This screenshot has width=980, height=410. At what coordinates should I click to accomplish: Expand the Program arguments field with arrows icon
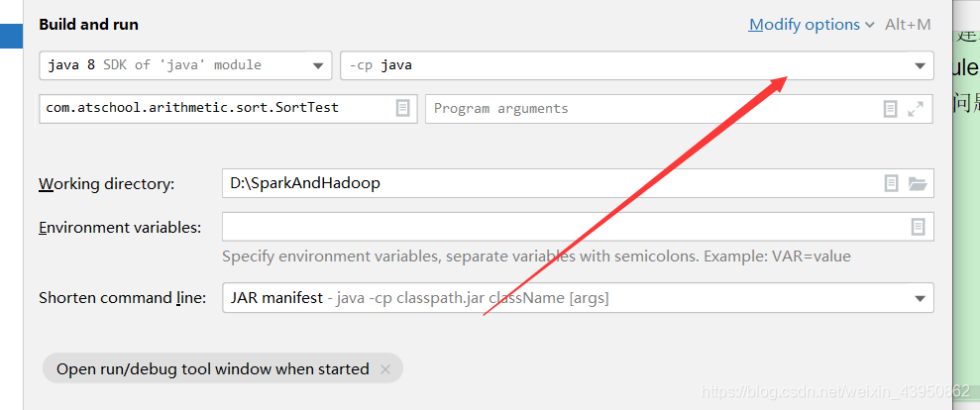pyautogui.click(x=916, y=109)
